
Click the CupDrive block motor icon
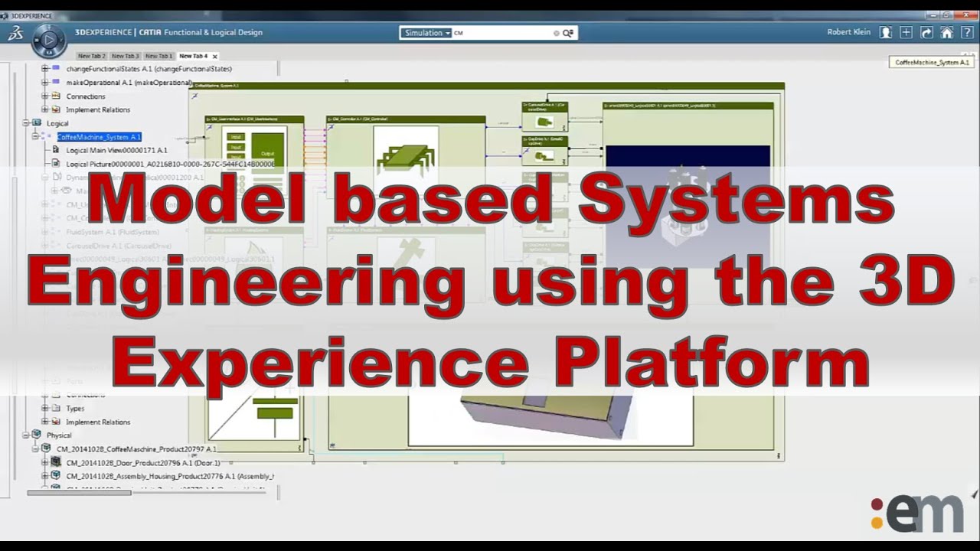(544, 155)
